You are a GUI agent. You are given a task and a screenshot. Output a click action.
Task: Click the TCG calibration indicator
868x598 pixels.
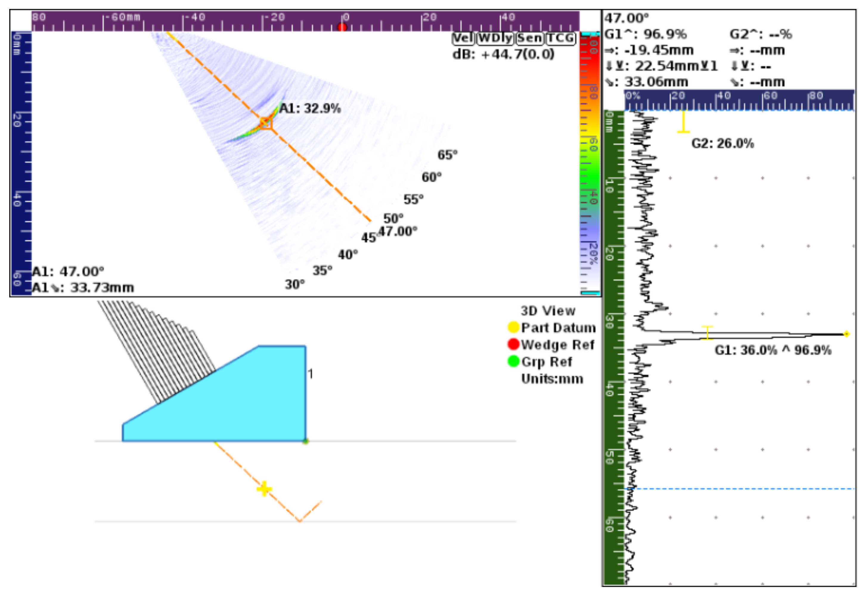pos(561,38)
